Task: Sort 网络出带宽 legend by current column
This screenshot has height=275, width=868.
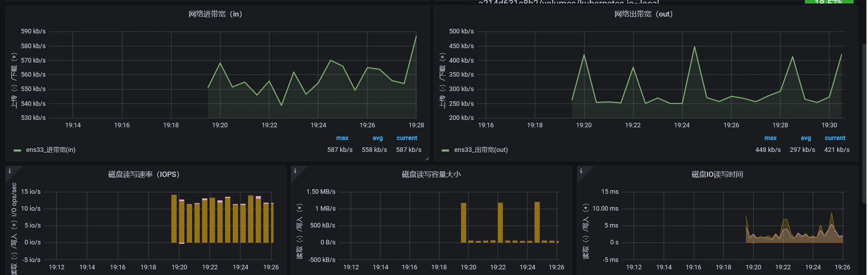Action: pyautogui.click(x=835, y=138)
